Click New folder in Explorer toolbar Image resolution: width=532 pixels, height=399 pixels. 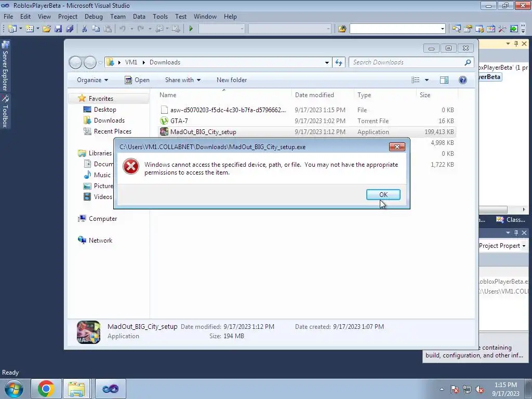[232, 80]
